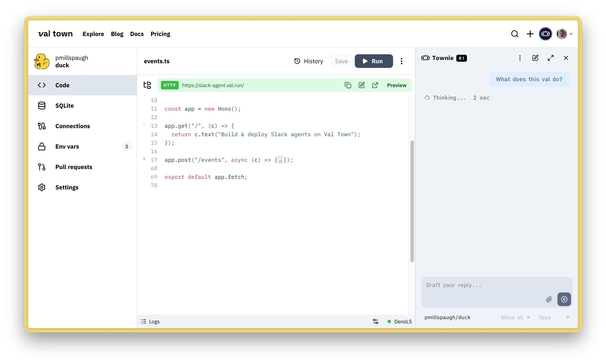Go to the val town home logo
The width and height of the screenshot is (606, 364).
[55, 34]
